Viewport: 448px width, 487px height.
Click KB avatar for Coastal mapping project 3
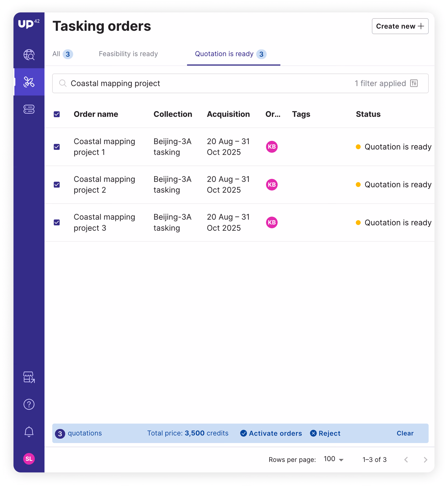coord(272,222)
